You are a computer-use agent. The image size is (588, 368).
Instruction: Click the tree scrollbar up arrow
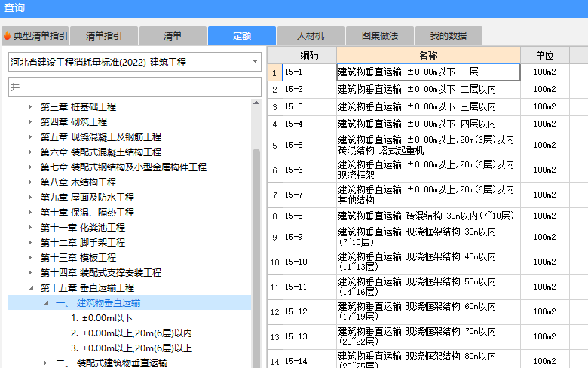coord(256,103)
